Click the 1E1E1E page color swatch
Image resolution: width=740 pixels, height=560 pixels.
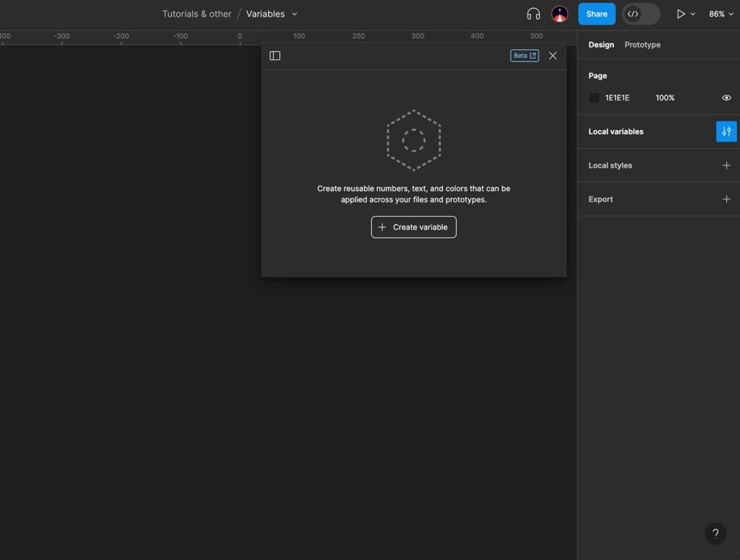coord(593,97)
